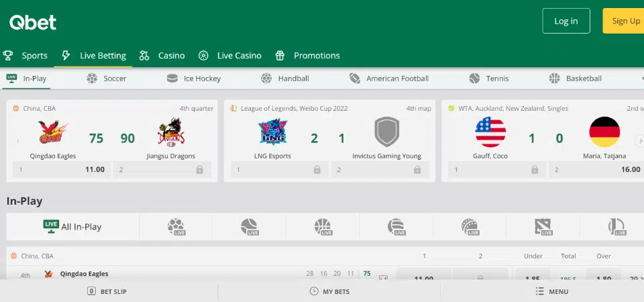
Task: Click locked odds 2 for Invictus Gaming Young
Action: [x=380, y=169]
